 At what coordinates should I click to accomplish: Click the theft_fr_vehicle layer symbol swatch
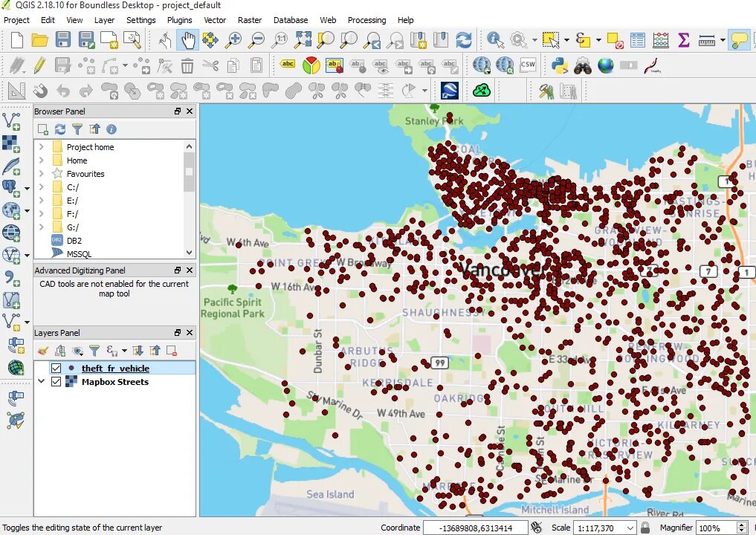click(71, 369)
